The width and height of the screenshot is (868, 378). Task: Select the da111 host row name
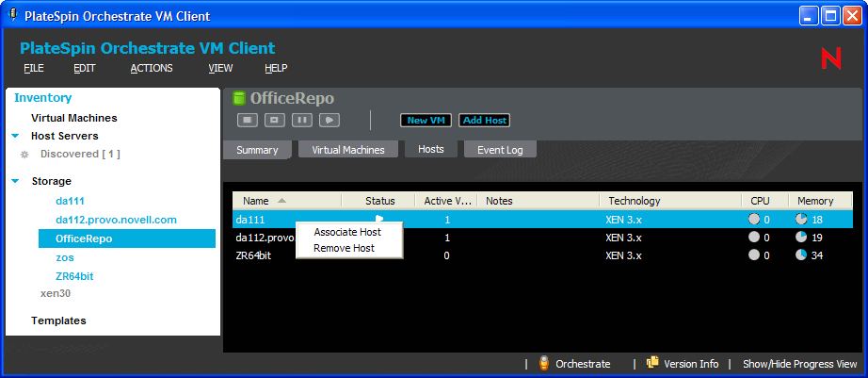(250, 220)
